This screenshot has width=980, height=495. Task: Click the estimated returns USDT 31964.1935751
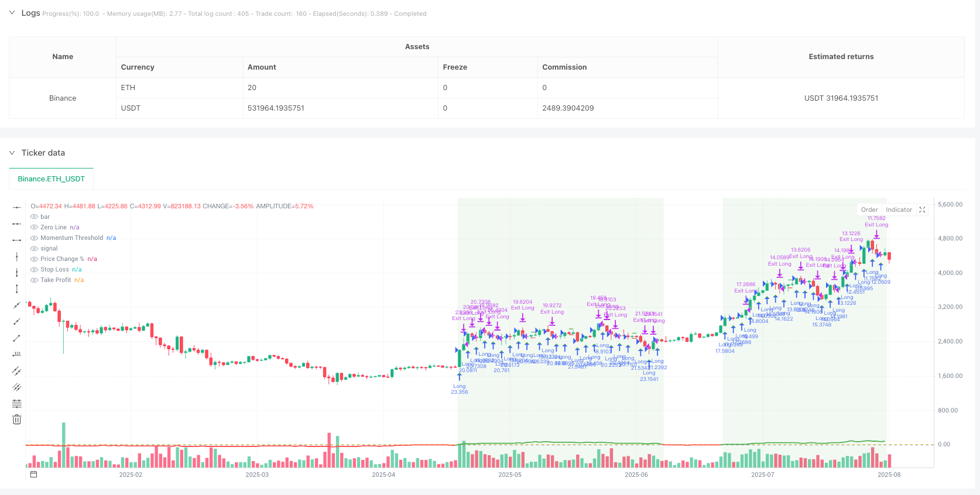click(x=841, y=98)
